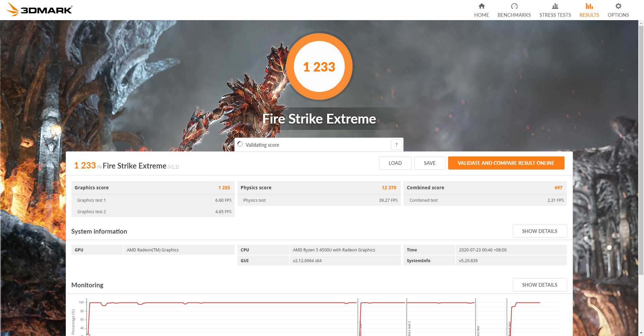
Task: Click the Physics test row label
Action: click(x=254, y=200)
